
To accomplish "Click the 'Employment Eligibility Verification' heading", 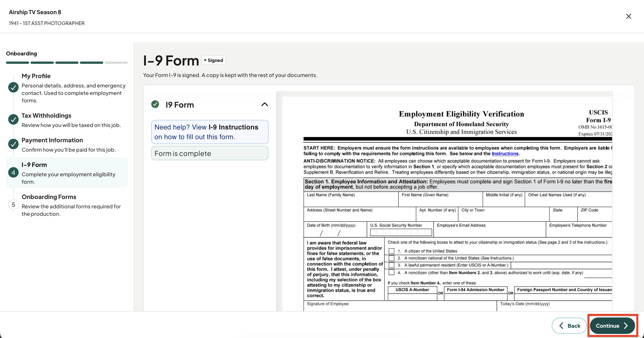I will coord(462,114).
